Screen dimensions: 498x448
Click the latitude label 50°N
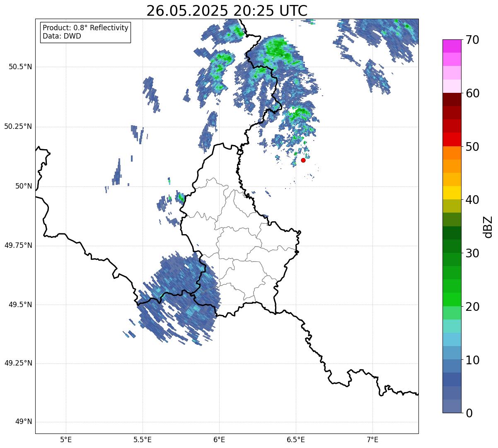click(x=24, y=186)
